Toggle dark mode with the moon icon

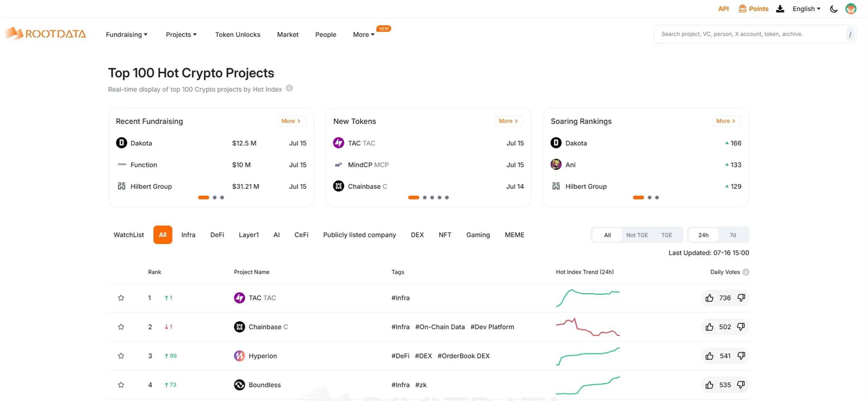pyautogui.click(x=833, y=9)
